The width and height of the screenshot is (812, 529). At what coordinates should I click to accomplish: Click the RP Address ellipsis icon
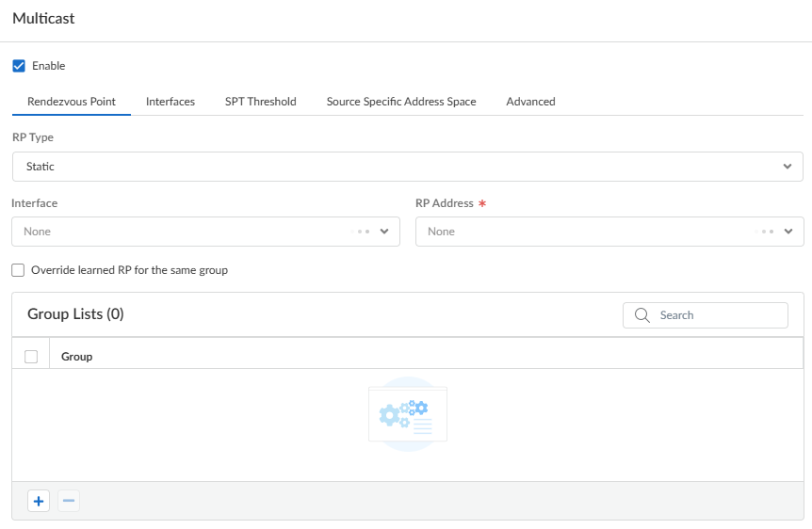[764, 232]
